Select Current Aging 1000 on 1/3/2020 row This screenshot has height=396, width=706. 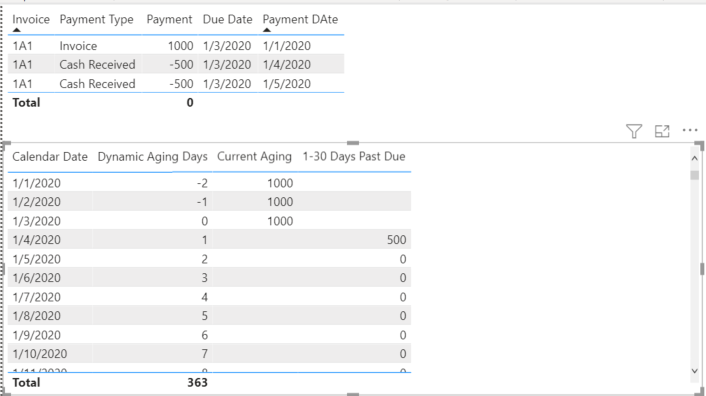click(x=280, y=221)
